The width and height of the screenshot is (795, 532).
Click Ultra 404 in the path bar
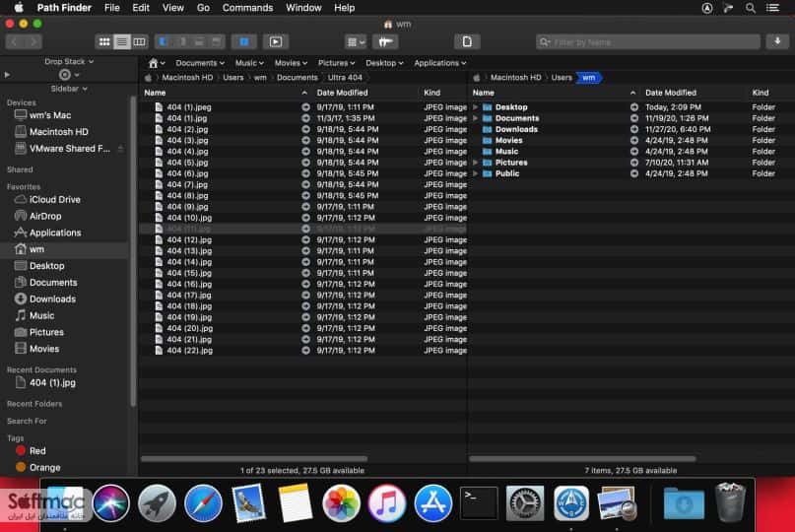coord(345,78)
